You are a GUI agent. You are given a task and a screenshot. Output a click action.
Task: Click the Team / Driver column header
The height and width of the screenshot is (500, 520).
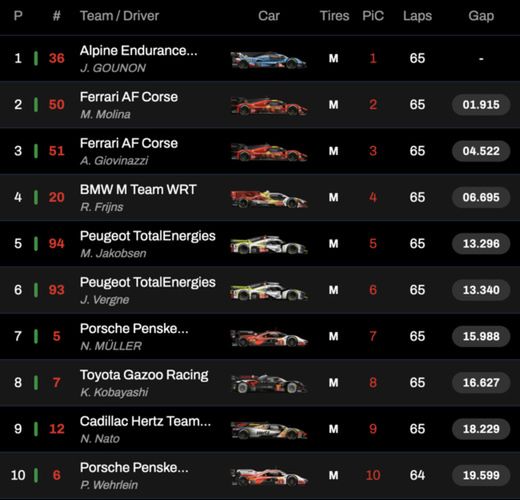tap(119, 16)
